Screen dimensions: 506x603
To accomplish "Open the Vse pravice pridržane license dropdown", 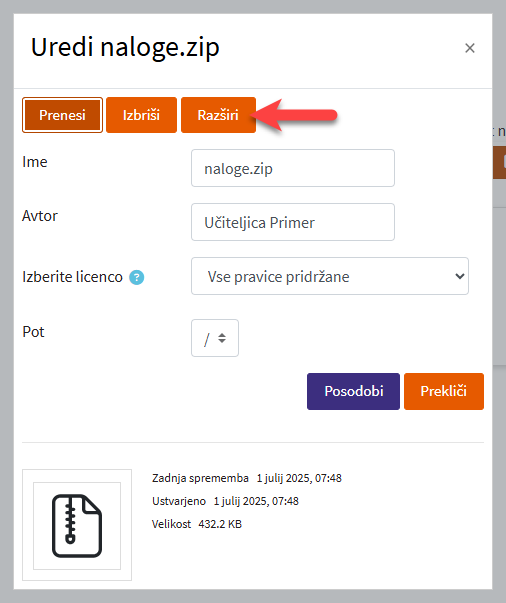I will [x=330, y=276].
